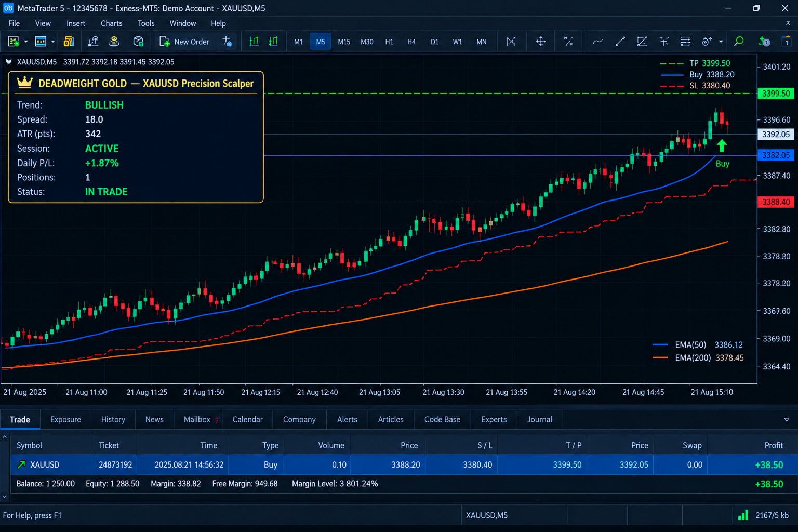Switch the timeframe to M15
The height and width of the screenshot is (532, 798).
click(344, 42)
